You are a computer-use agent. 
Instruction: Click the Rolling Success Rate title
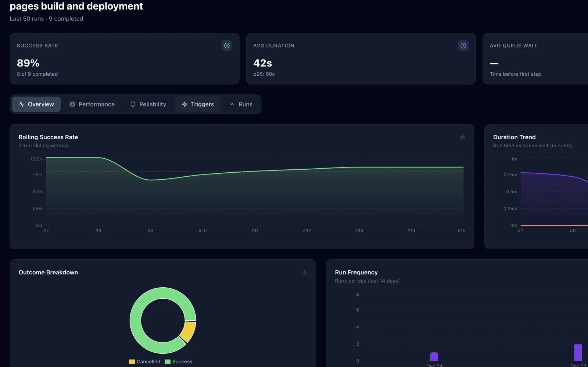48,137
